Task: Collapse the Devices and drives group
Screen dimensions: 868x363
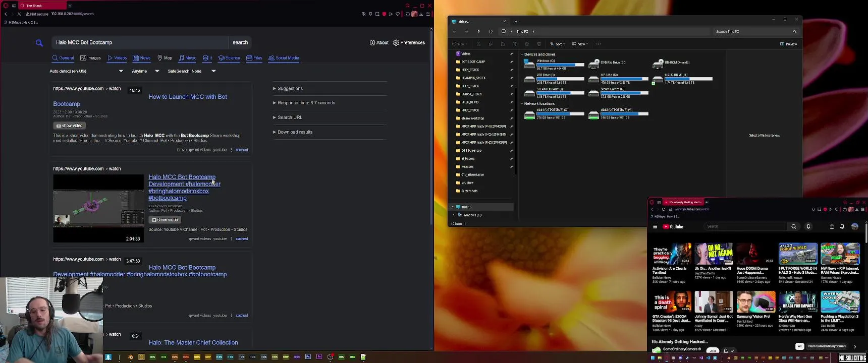Action: [522, 54]
